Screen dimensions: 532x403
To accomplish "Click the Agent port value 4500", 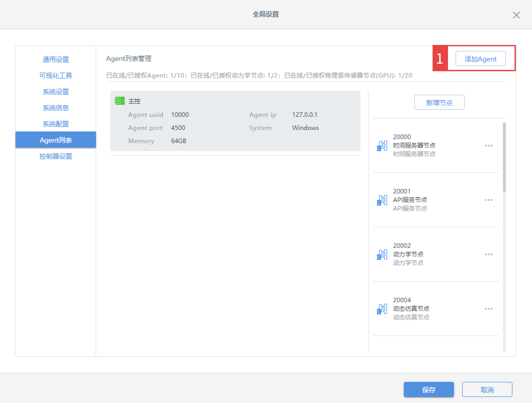I will (178, 128).
